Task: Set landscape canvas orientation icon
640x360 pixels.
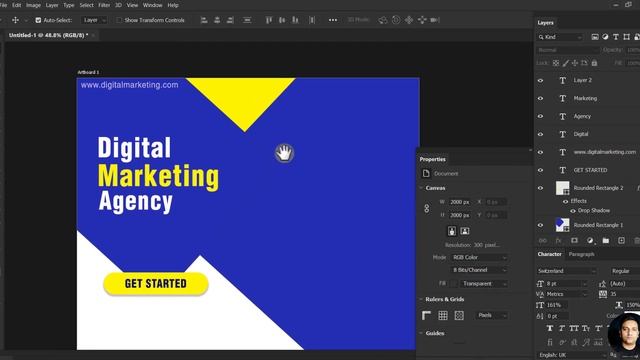Action: point(465,231)
